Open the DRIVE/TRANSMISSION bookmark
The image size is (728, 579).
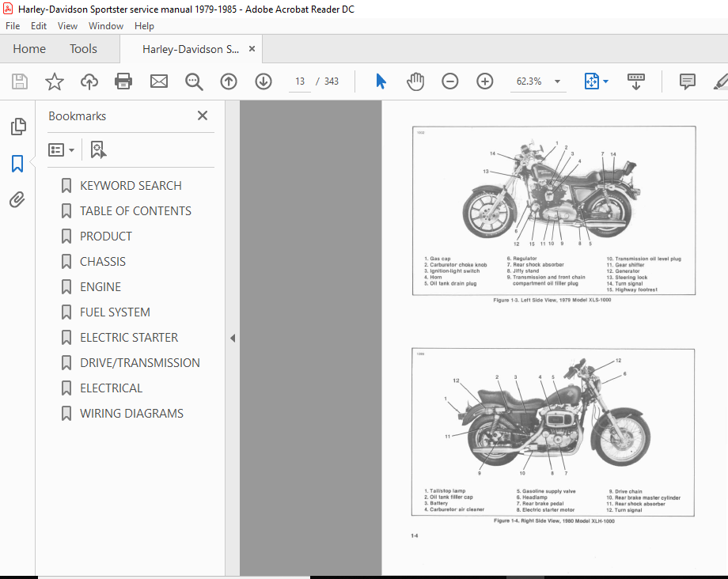point(140,363)
